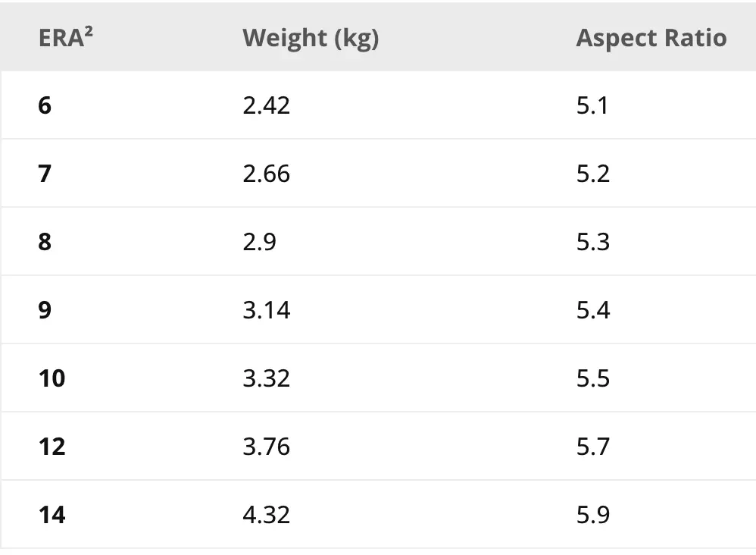Click the 5.4 aspect ratio cell

(x=594, y=310)
